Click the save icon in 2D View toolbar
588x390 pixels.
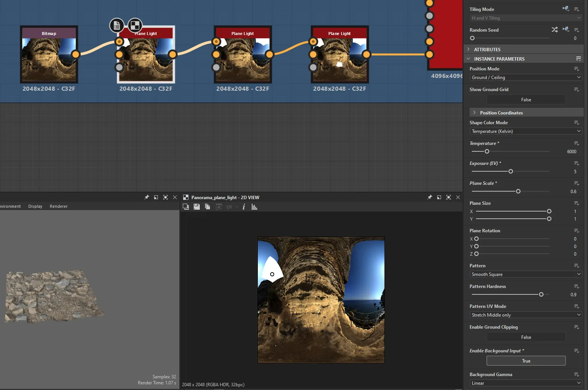point(196,207)
